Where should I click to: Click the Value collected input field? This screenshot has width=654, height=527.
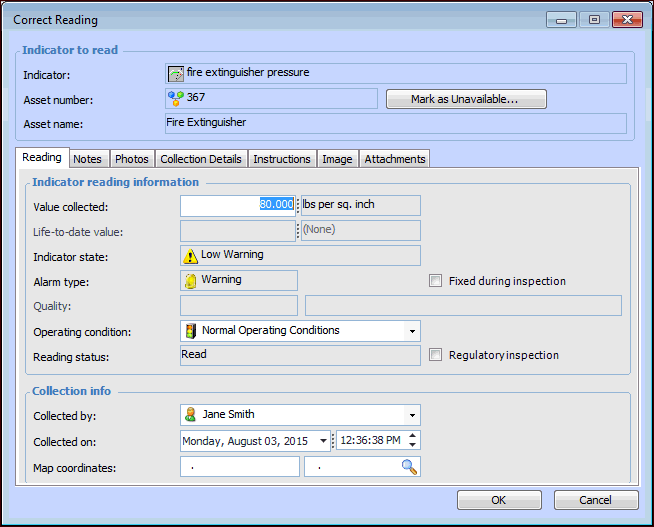pos(238,205)
